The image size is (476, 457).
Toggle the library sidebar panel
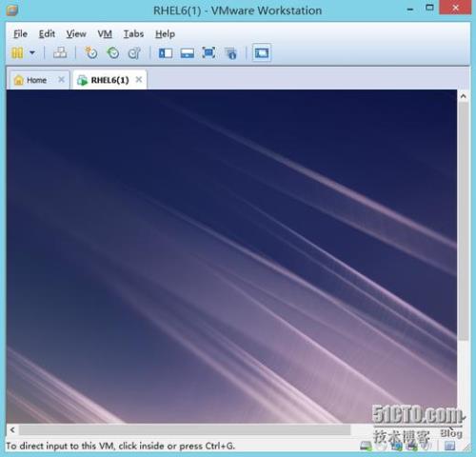point(166,52)
